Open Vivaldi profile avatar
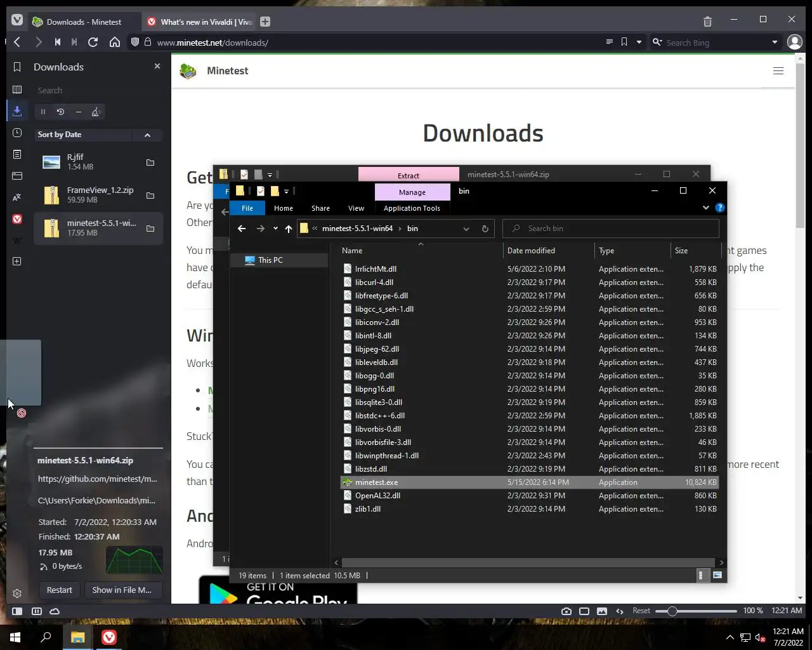 click(x=794, y=42)
